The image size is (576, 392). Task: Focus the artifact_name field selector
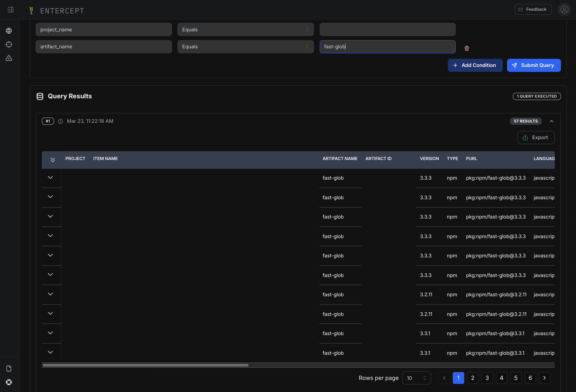pyautogui.click(x=104, y=47)
